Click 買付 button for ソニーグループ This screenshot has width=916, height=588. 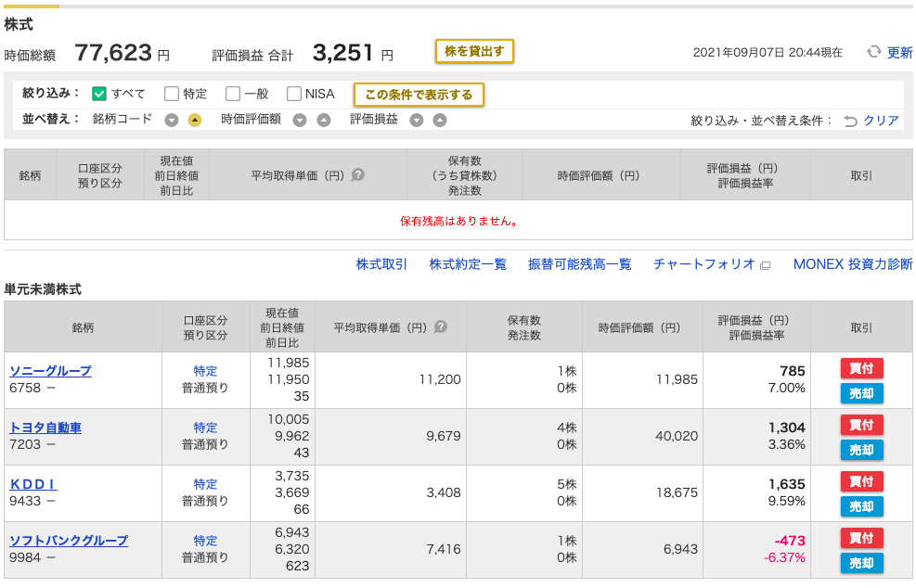pyautogui.click(x=861, y=368)
